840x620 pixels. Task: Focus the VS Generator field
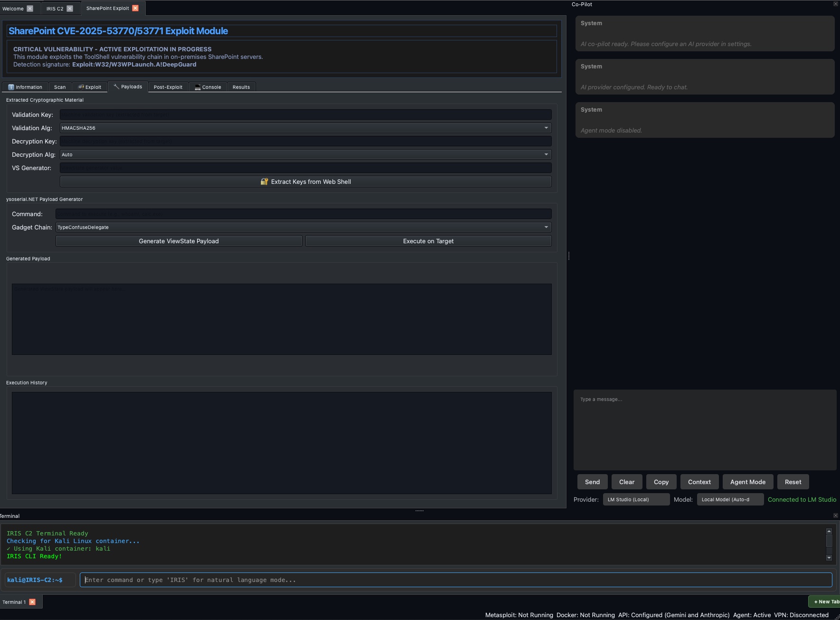click(306, 168)
